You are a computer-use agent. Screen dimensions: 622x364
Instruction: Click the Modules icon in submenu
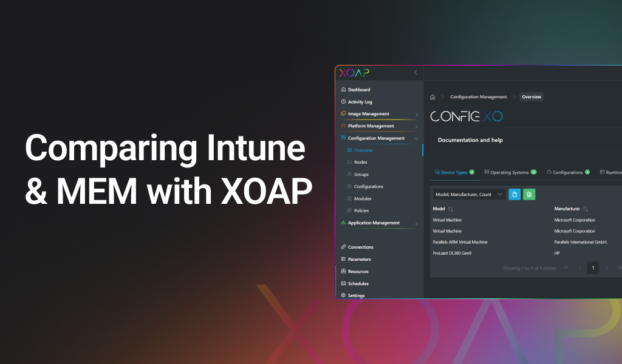pos(349,198)
